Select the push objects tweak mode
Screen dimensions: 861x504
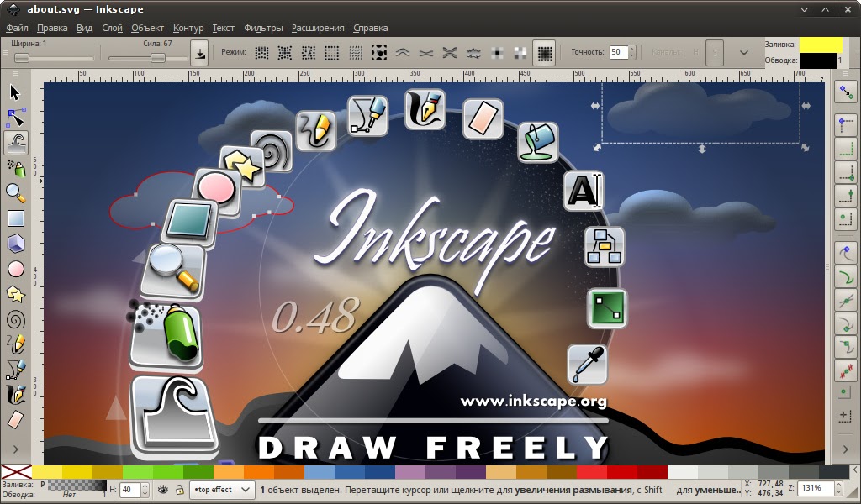[403, 52]
